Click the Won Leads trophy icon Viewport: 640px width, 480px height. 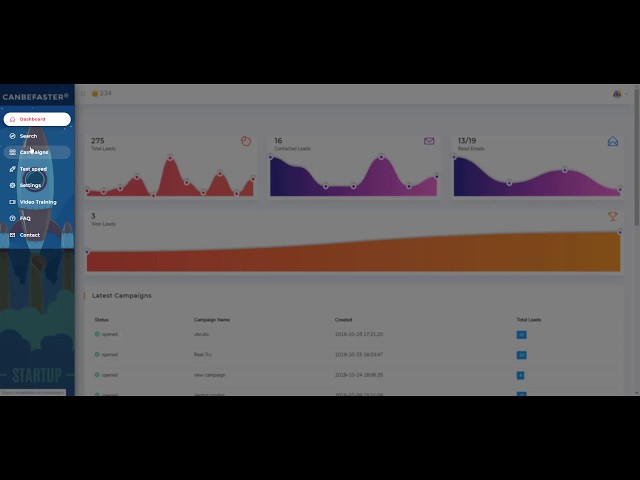click(x=613, y=216)
